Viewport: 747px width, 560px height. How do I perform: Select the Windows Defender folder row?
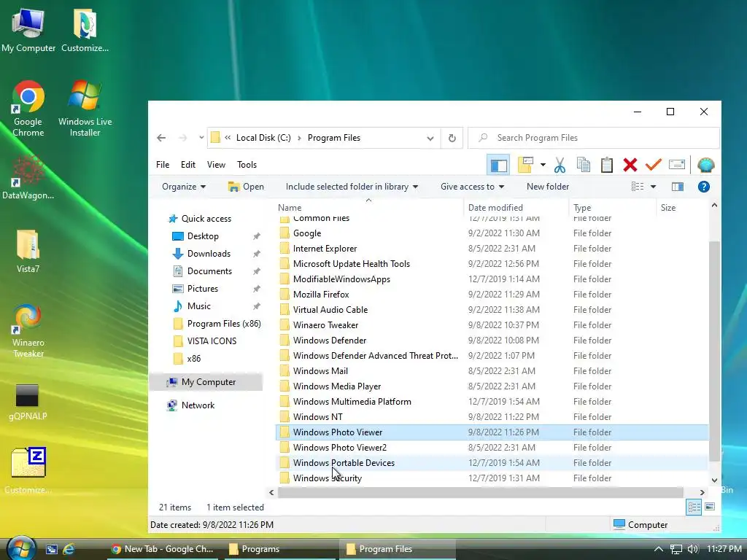tap(492, 341)
